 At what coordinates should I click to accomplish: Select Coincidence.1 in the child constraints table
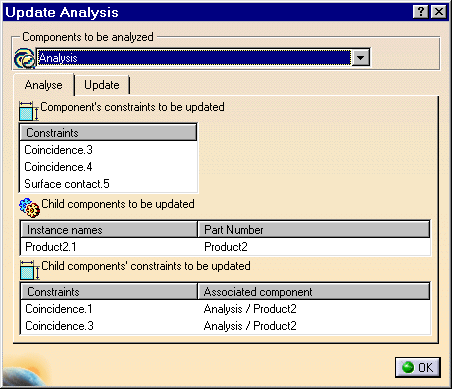59,309
